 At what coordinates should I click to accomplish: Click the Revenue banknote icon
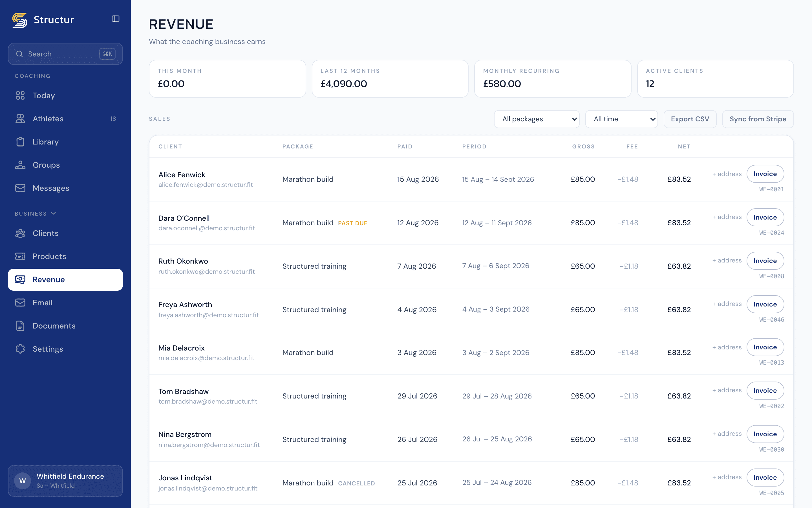[20, 279]
